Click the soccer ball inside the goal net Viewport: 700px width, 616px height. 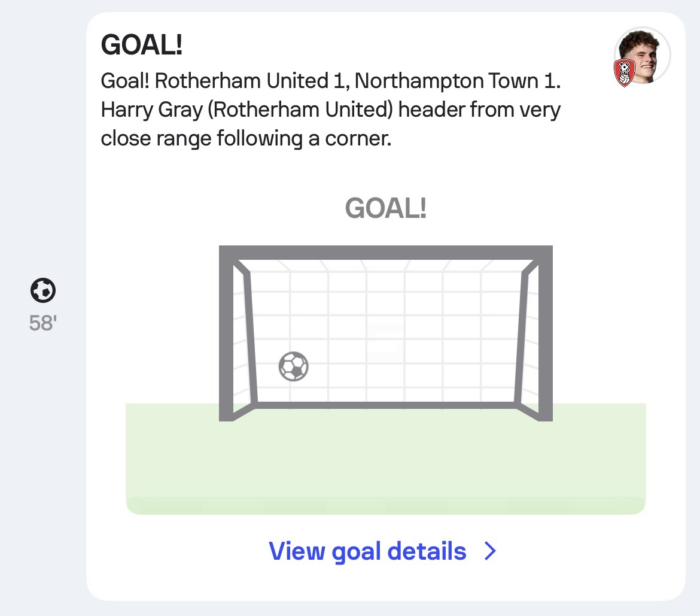coord(294,366)
